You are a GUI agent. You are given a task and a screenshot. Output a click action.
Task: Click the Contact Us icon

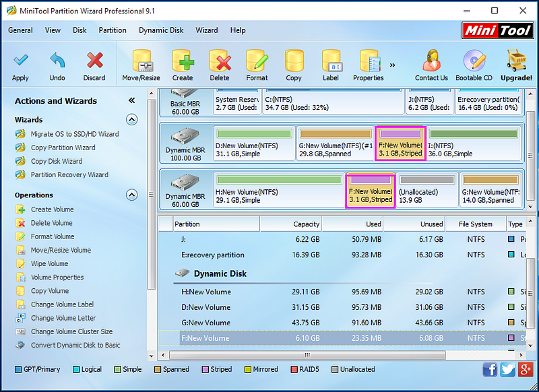[x=431, y=61]
